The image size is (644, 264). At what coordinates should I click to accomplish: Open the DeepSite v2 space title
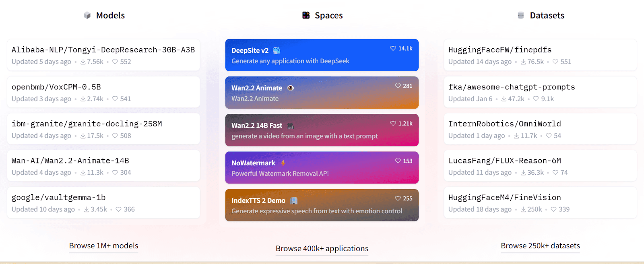pyautogui.click(x=250, y=50)
